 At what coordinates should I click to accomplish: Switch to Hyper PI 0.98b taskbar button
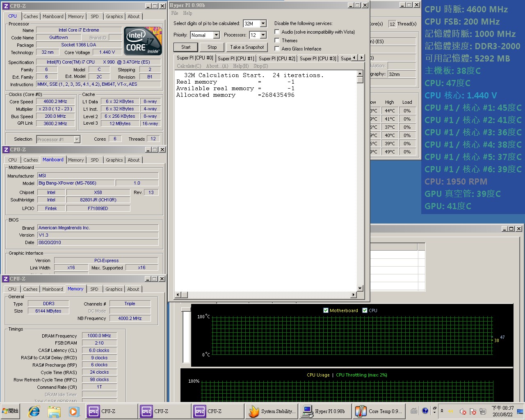coord(324,411)
